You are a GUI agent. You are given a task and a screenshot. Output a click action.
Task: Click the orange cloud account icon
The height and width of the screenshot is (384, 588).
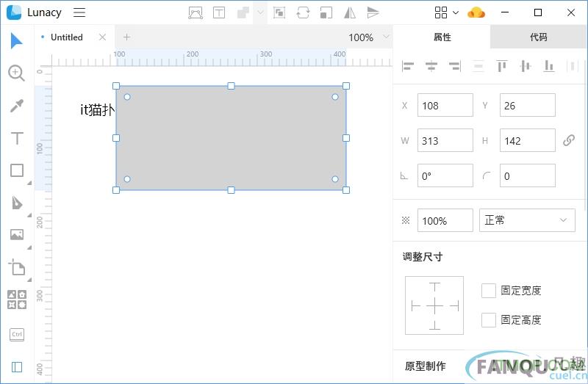476,12
